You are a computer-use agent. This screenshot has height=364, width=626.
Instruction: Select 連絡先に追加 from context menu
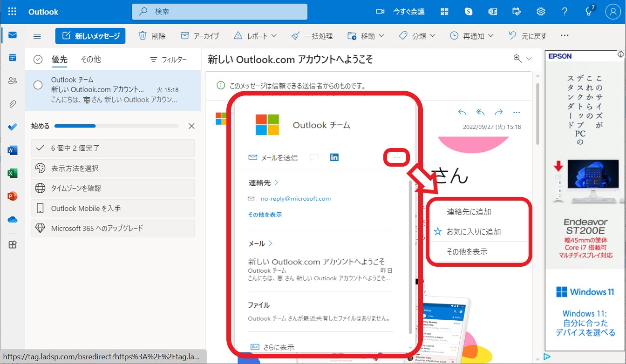click(469, 212)
